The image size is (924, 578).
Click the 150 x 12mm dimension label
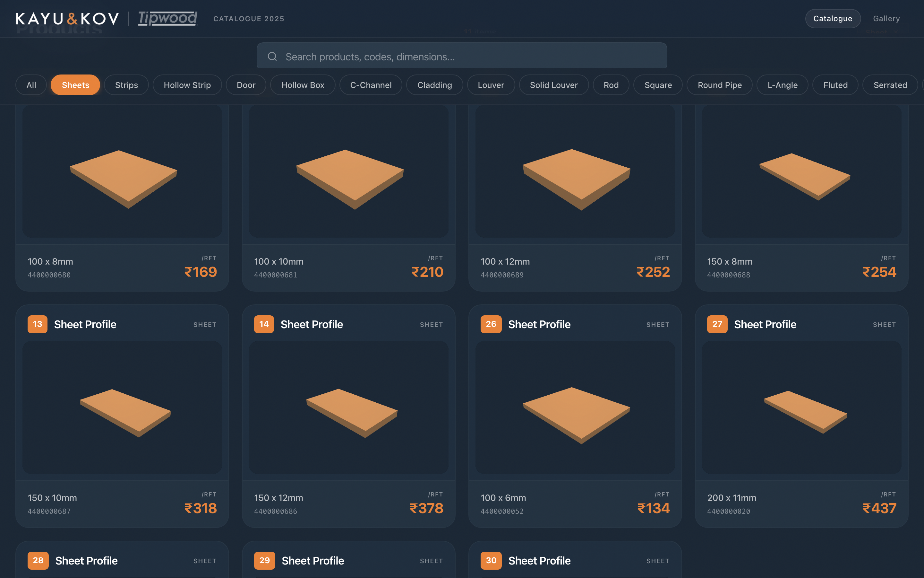click(278, 498)
